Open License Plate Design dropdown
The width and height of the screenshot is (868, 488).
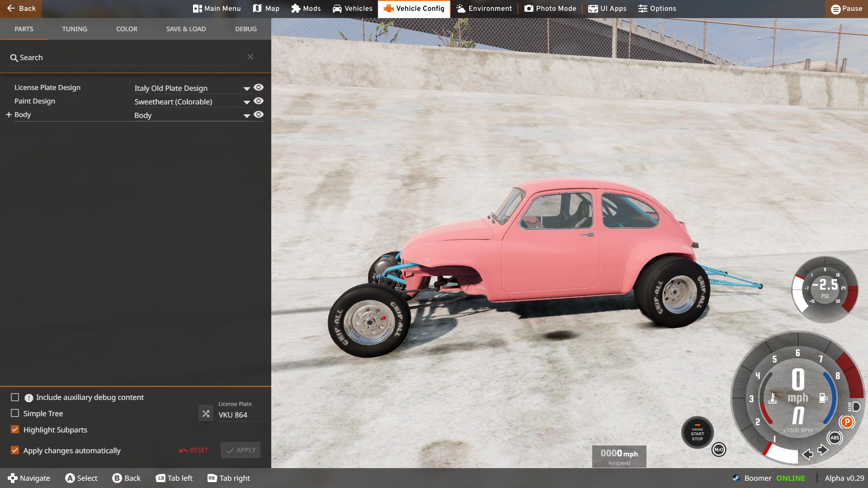[246, 89]
